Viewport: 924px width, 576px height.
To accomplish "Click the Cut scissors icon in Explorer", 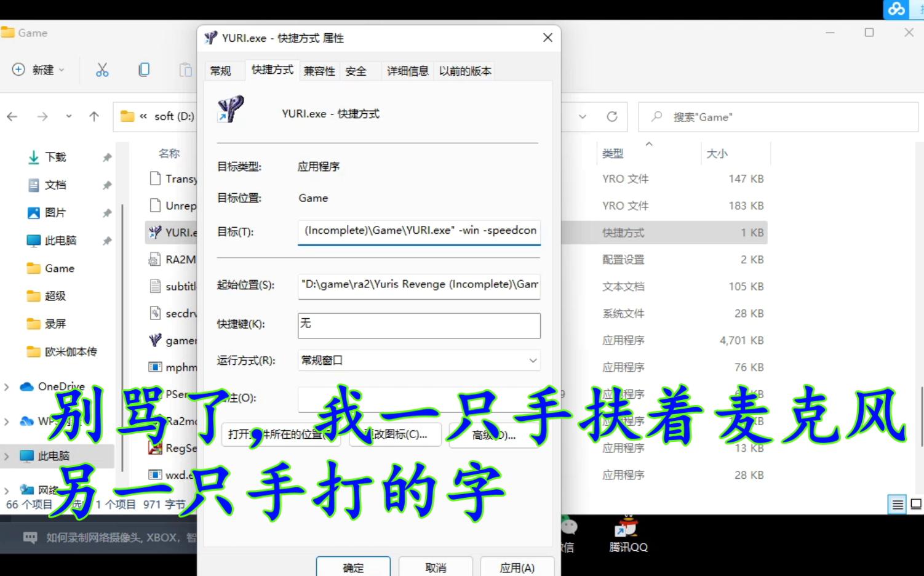I will pos(102,70).
